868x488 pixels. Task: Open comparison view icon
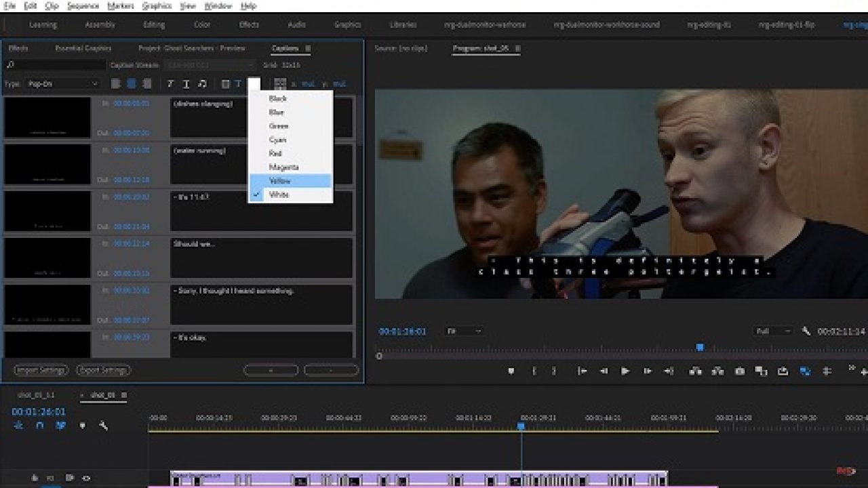pos(762,371)
